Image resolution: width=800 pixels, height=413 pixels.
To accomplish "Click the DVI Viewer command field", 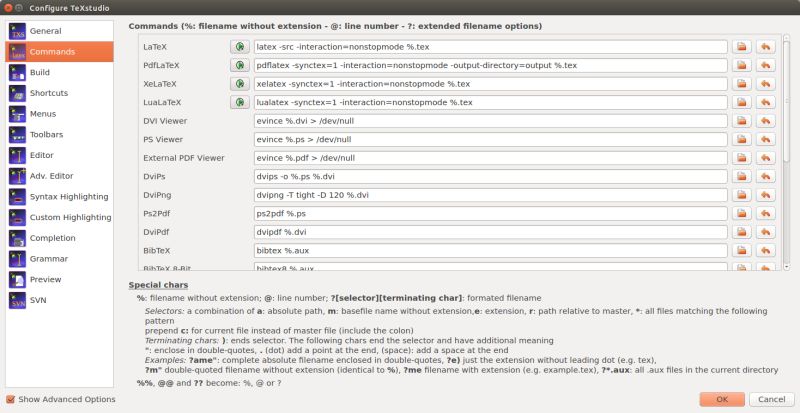I will tap(491, 121).
